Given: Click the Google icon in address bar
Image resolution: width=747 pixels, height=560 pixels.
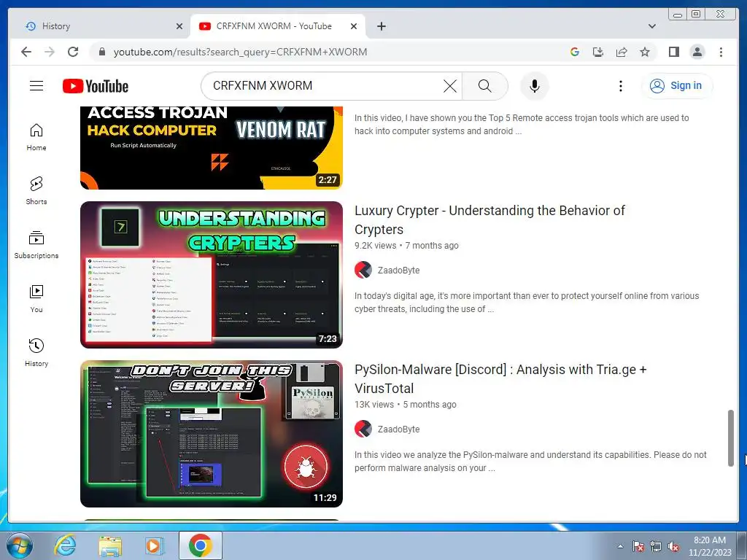Looking at the screenshot, I should [575, 52].
